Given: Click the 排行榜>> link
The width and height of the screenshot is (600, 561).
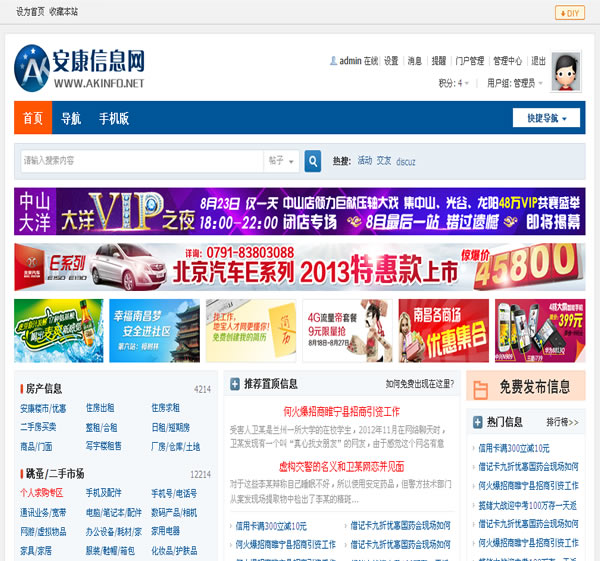Looking at the screenshot, I should click(x=562, y=422).
